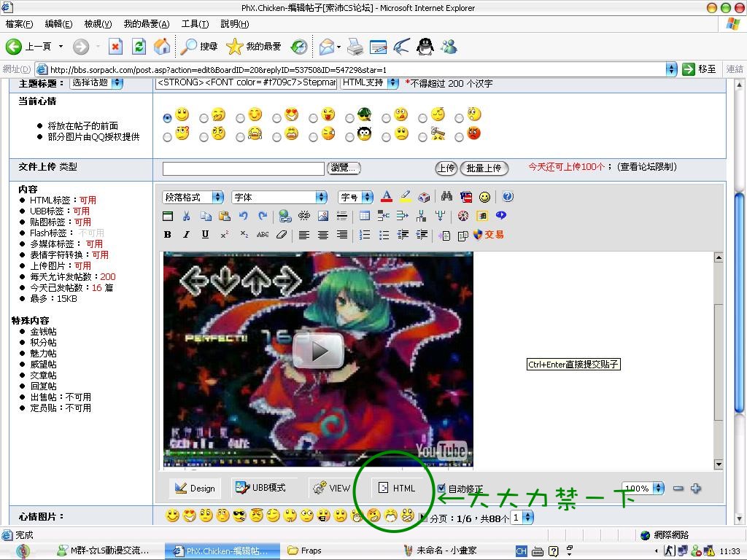The height and width of the screenshot is (560, 747).
Task: Click the Italic formatting icon
Action: (186, 235)
